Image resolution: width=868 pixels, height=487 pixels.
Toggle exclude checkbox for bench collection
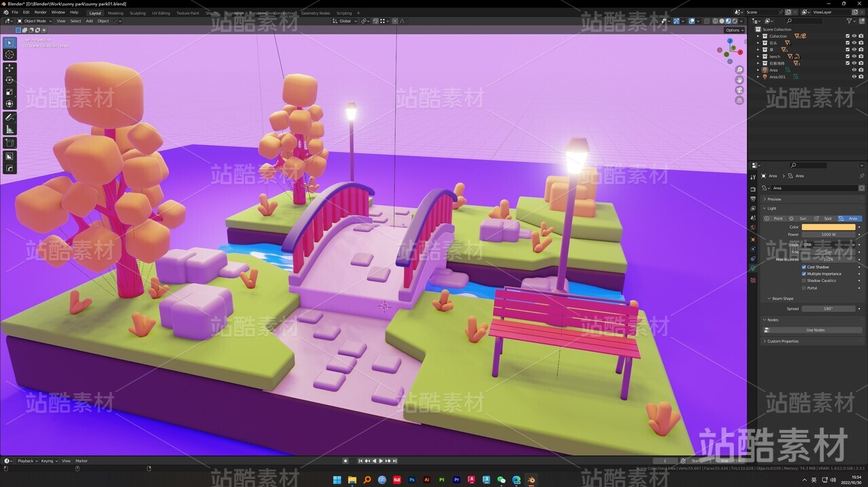[x=847, y=56]
